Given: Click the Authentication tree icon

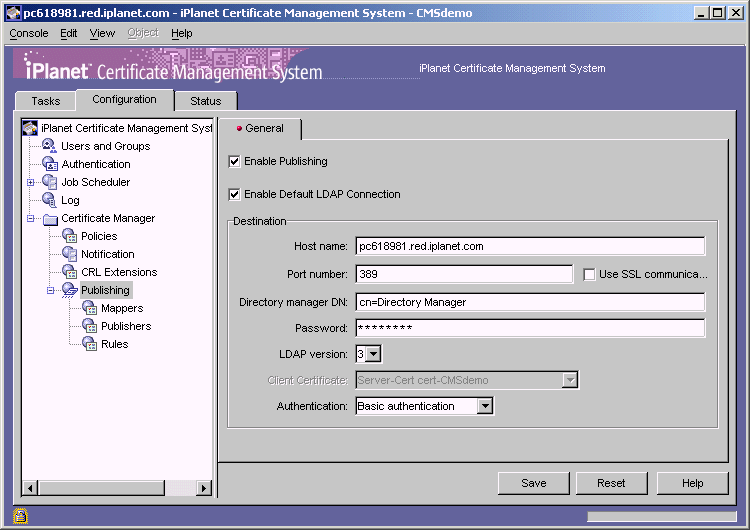Looking at the screenshot, I should 50,164.
